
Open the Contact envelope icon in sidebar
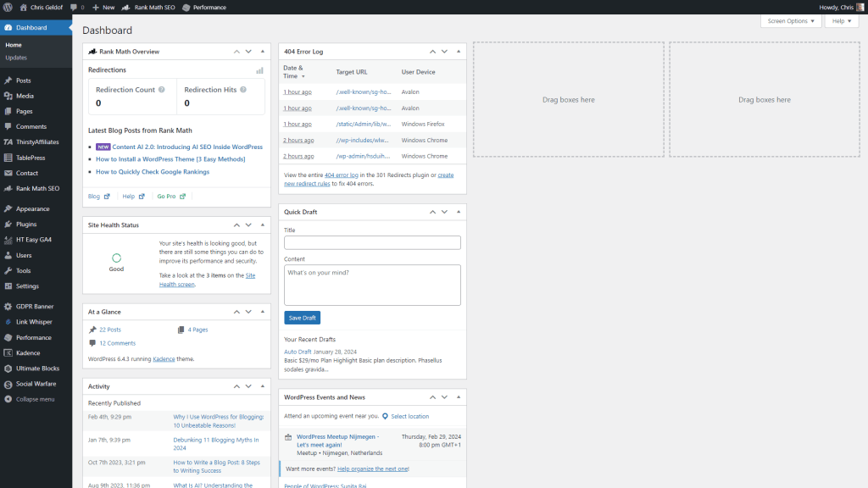[x=8, y=173]
